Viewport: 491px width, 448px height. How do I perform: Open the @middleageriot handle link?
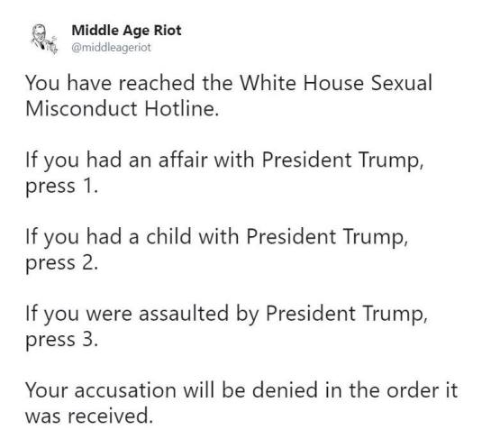tap(111, 47)
